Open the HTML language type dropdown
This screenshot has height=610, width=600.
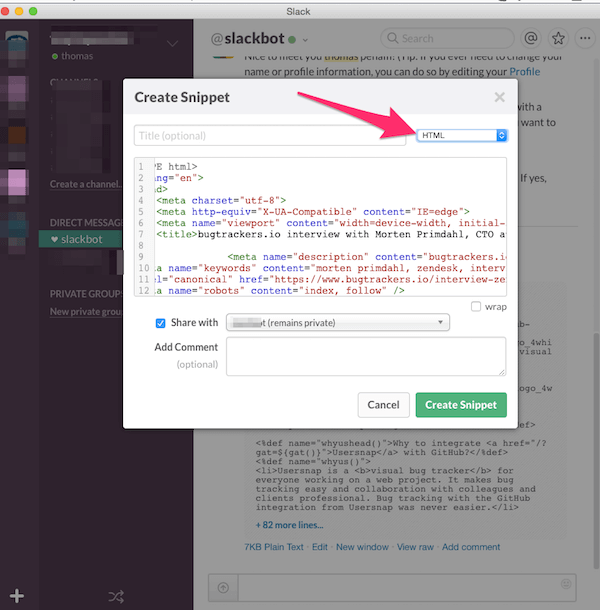(462, 135)
